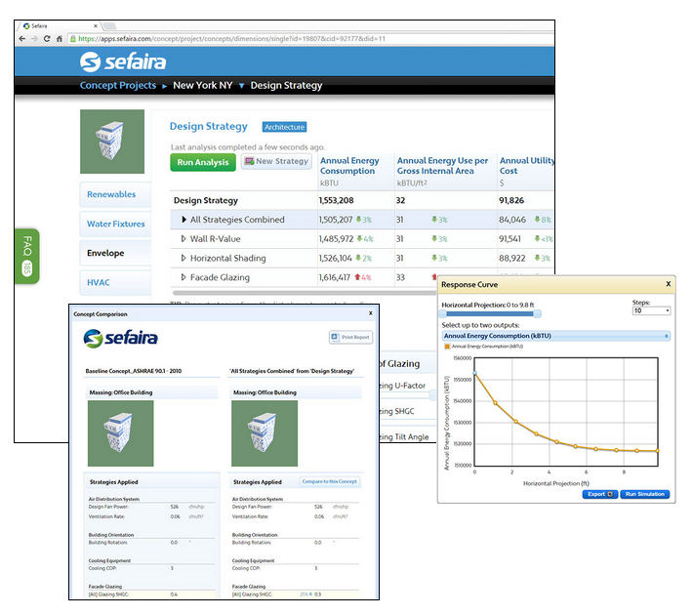
Task: Reload the page with the refresh icon
Action: tap(48, 38)
